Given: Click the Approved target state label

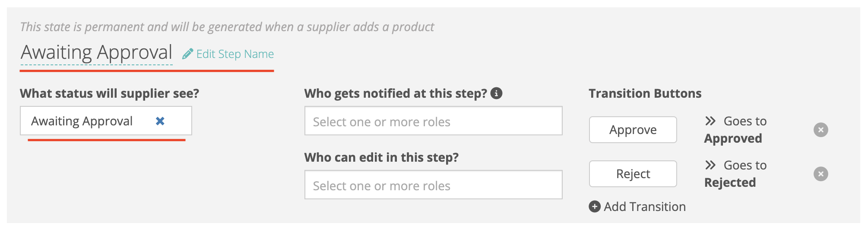Looking at the screenshot, I should pyautogui.click(x=733, y=138).
